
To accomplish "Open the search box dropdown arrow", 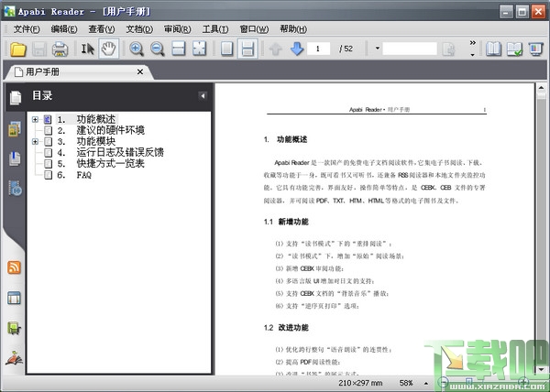I will click(x=378, y=49).
